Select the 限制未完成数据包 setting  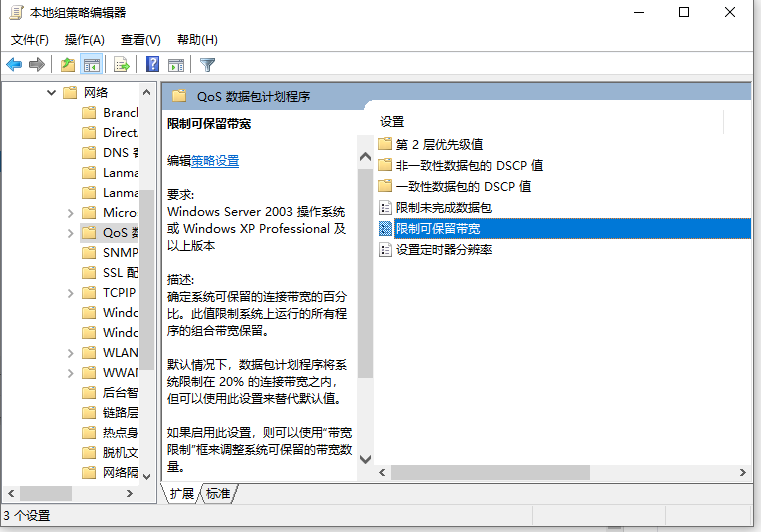[443, 208]
